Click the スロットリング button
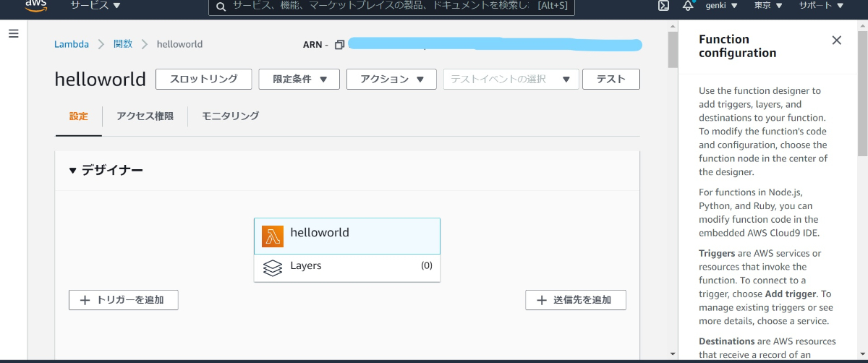Viewport: 868px width, 363px height. 203,80
